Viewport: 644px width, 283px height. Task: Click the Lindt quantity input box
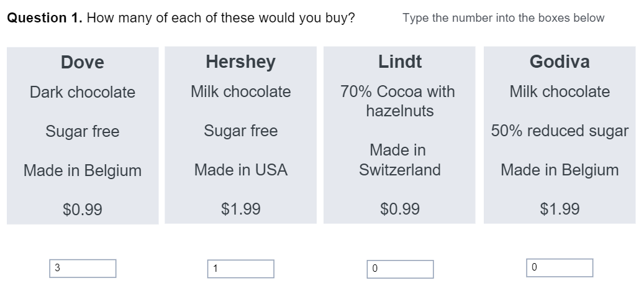coord(400,269)
